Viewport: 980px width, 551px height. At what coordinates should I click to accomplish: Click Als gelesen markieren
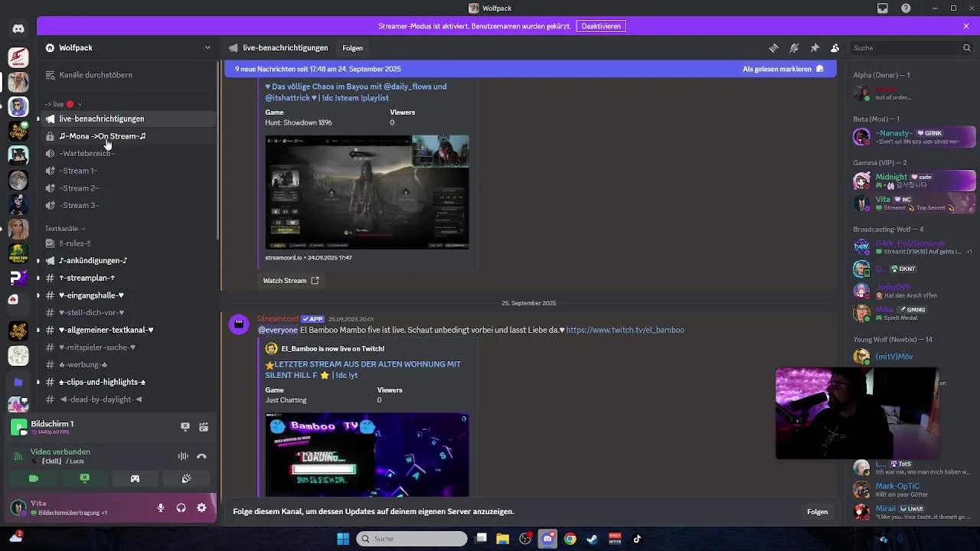(783, 69)
